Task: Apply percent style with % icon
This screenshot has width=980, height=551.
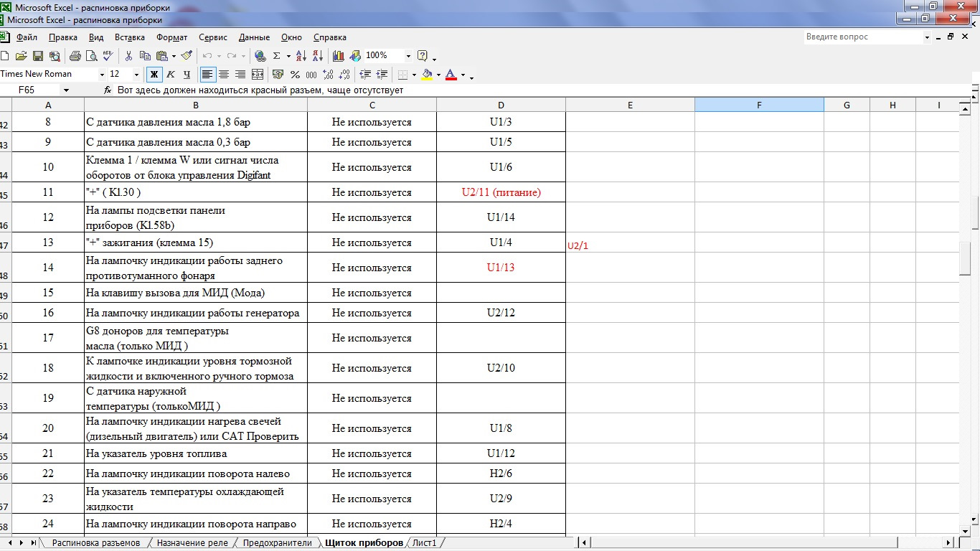Action: [x=295, y=74]
